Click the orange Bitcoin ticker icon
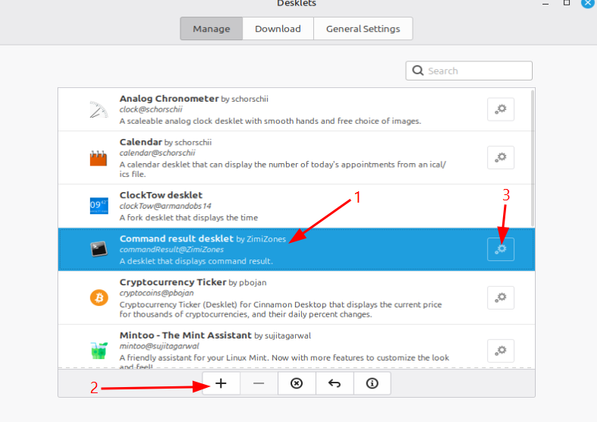Viewport: 597px width, 422px height. (99, 297)
